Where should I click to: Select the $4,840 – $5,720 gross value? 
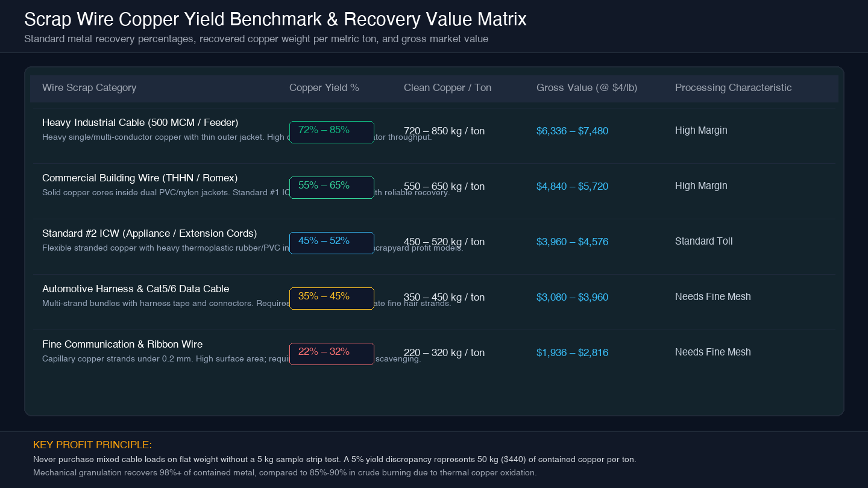click(x=573, y=187)
